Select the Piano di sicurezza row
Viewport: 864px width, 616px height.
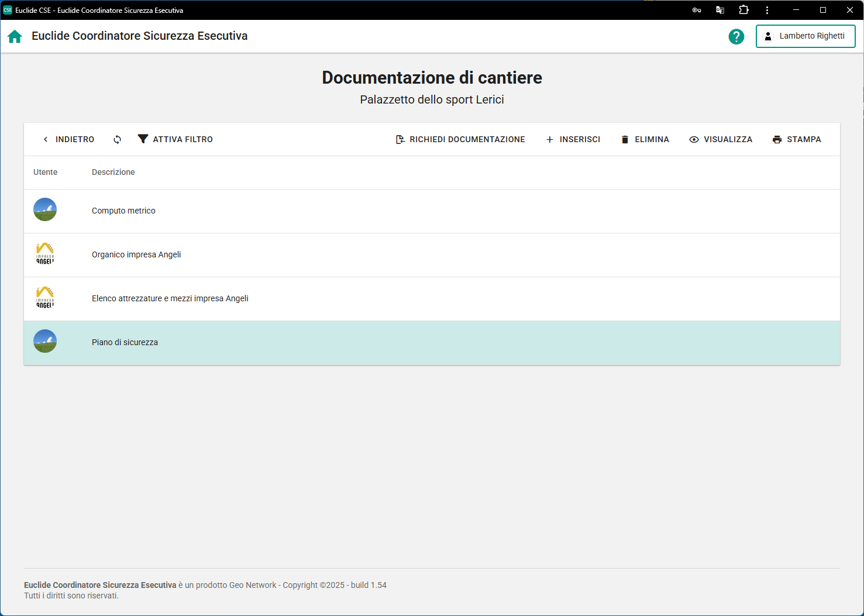click(125, 342)
